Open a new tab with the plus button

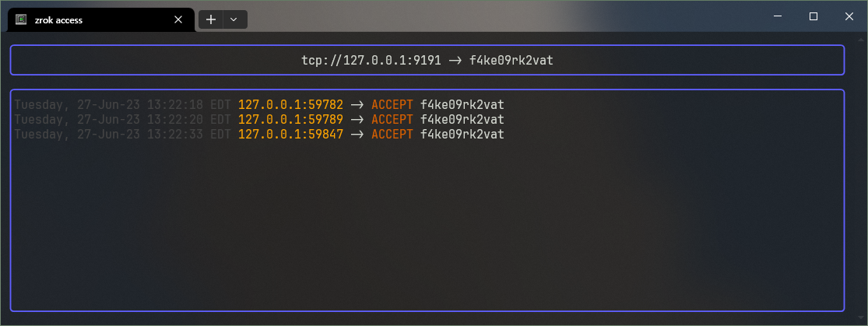[210, 19]
